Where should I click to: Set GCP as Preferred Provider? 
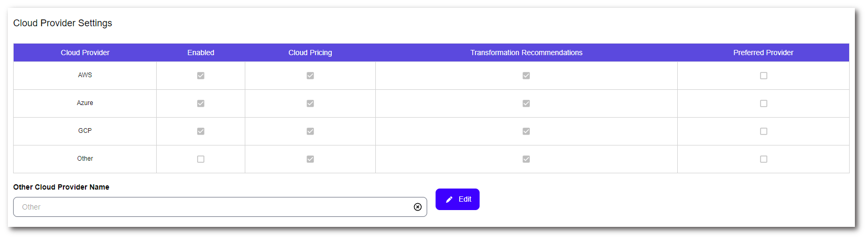tap(764, 131)
